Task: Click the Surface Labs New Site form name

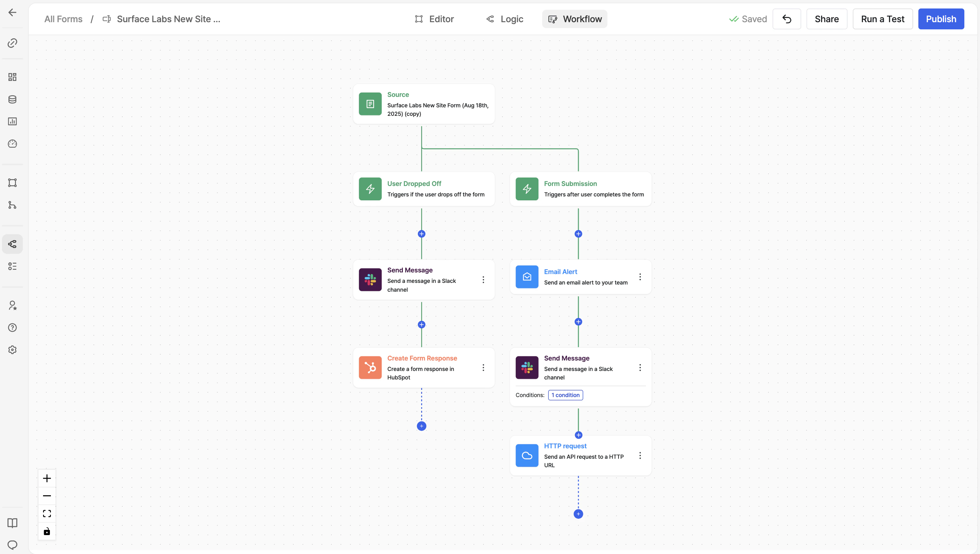Action: coord(168,19)
